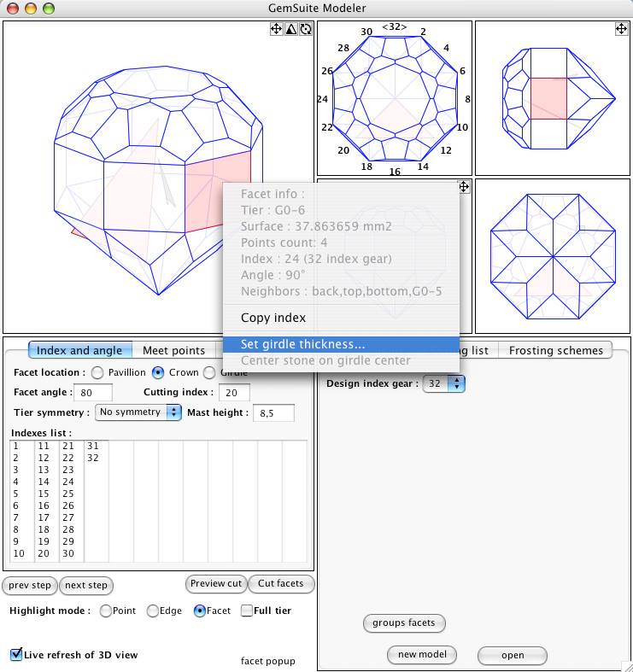
Task: Select the Crown facet location
Action: 158,373
